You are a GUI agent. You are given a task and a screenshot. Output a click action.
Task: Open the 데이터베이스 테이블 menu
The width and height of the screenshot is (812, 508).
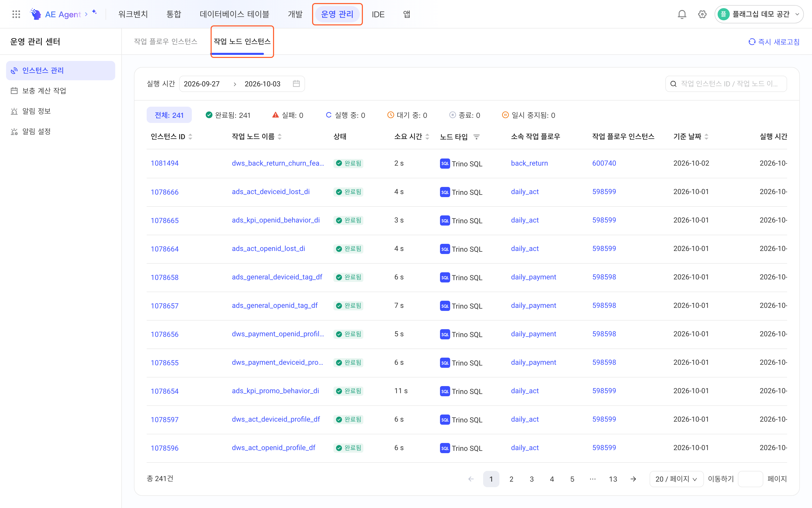234,14
